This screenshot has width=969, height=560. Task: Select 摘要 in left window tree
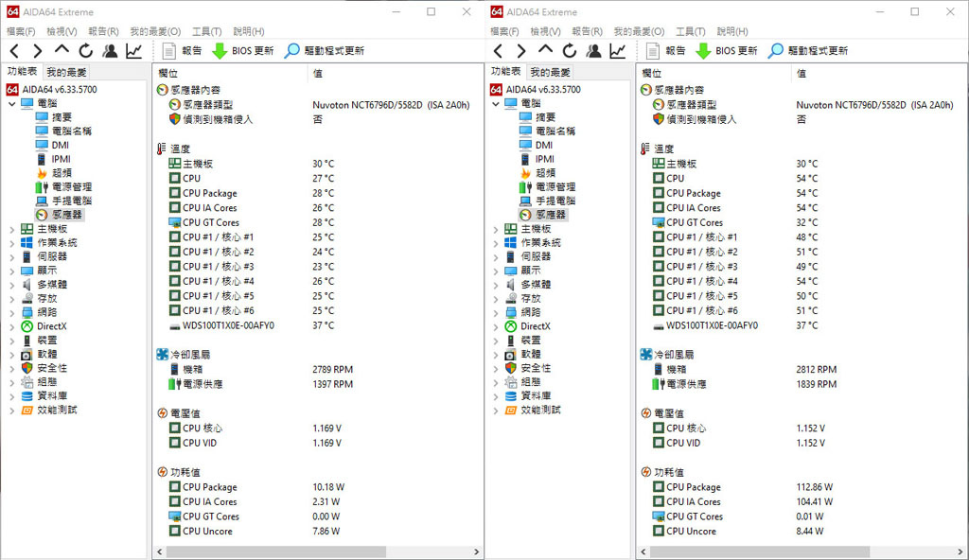62,117
